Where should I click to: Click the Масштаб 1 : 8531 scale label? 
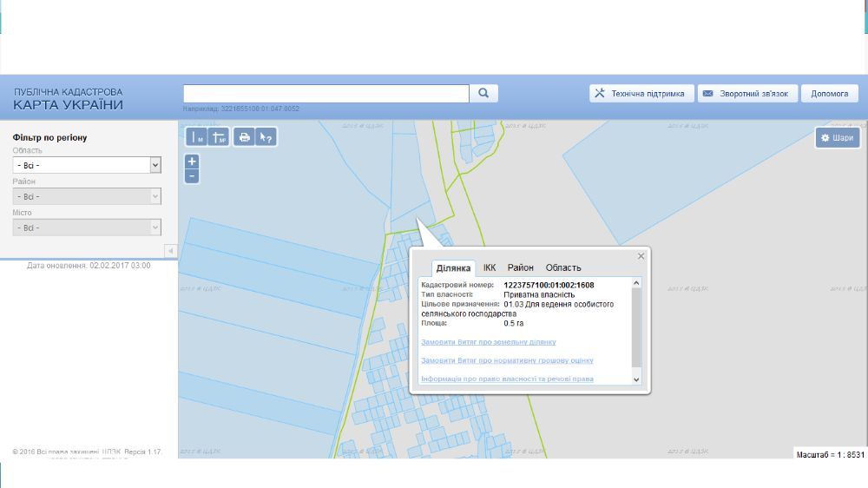(x=830, y=454)
